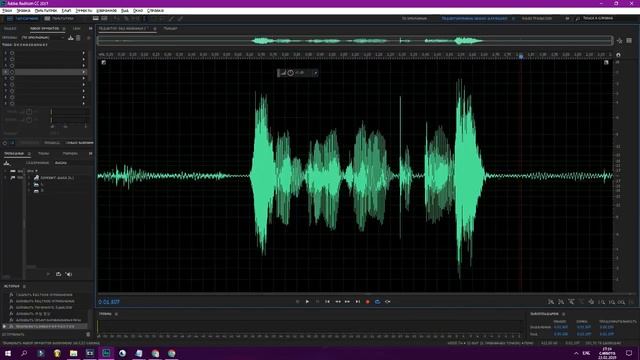640x360 pixels.
Task: Open effect list arrow for slot 1
Action: click(84, 53)
